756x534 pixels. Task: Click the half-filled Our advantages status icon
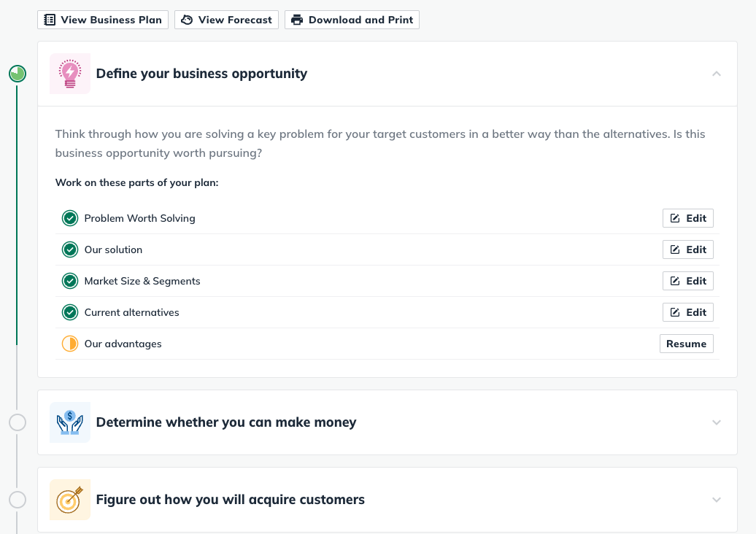[70, 344]
